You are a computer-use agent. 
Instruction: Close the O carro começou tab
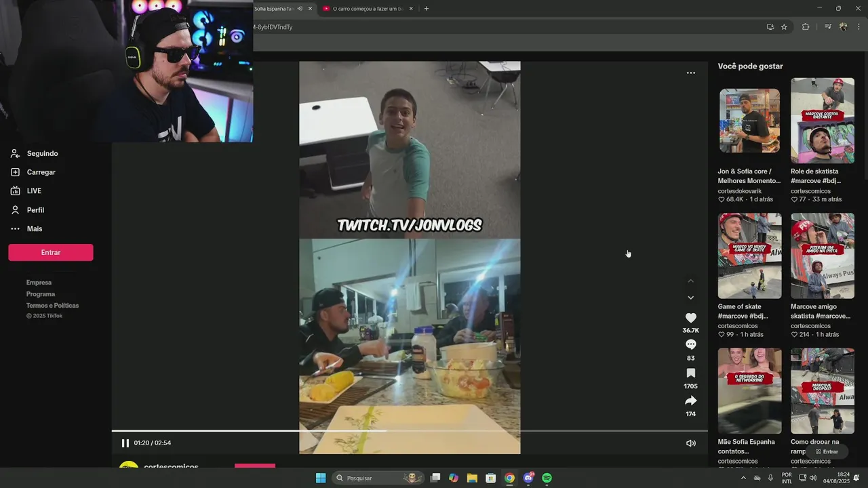point(411,9)
